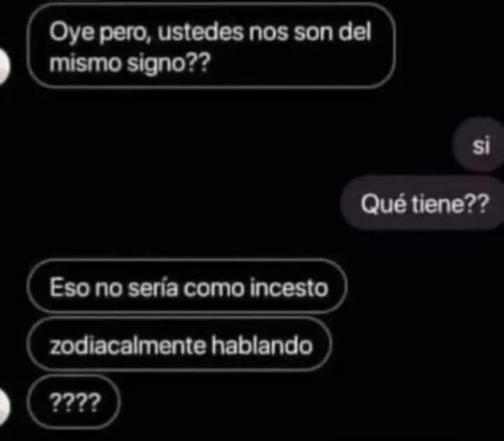Tap the '????' message bubble
Image resolution: width=504 pixels, height=441 pixels.
tap(74, 402)
